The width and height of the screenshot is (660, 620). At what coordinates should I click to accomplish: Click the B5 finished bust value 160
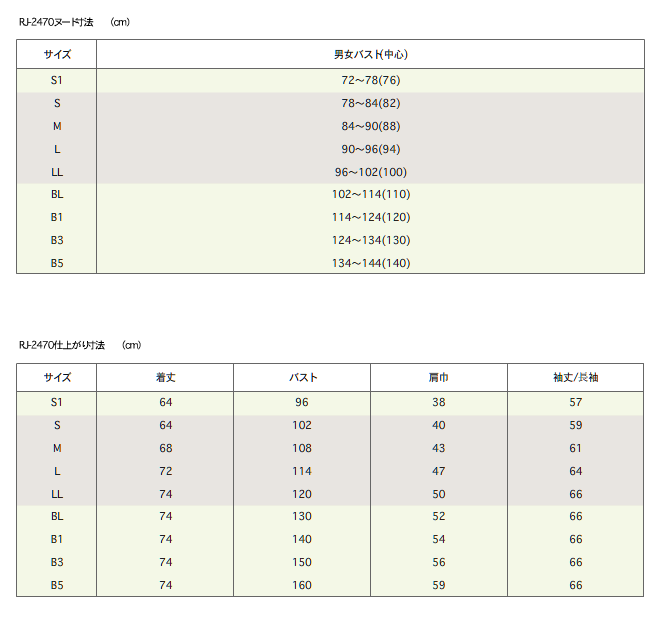[302, 585]
